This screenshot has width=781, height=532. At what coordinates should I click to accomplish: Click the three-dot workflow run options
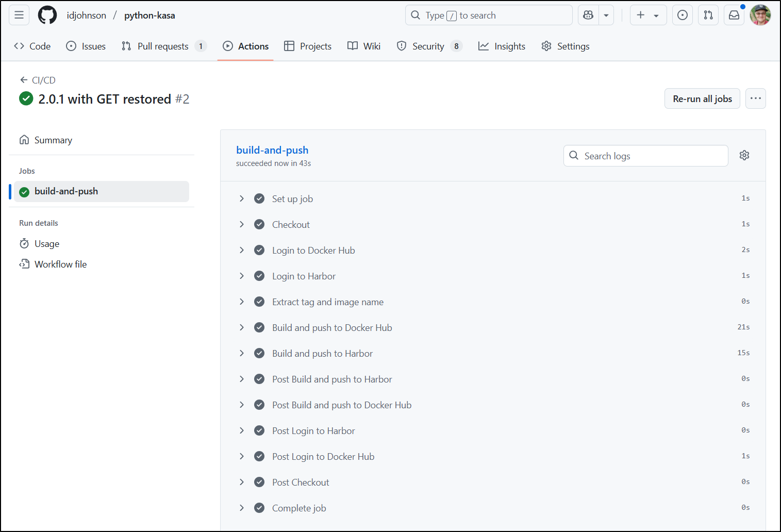pos(756,98)
